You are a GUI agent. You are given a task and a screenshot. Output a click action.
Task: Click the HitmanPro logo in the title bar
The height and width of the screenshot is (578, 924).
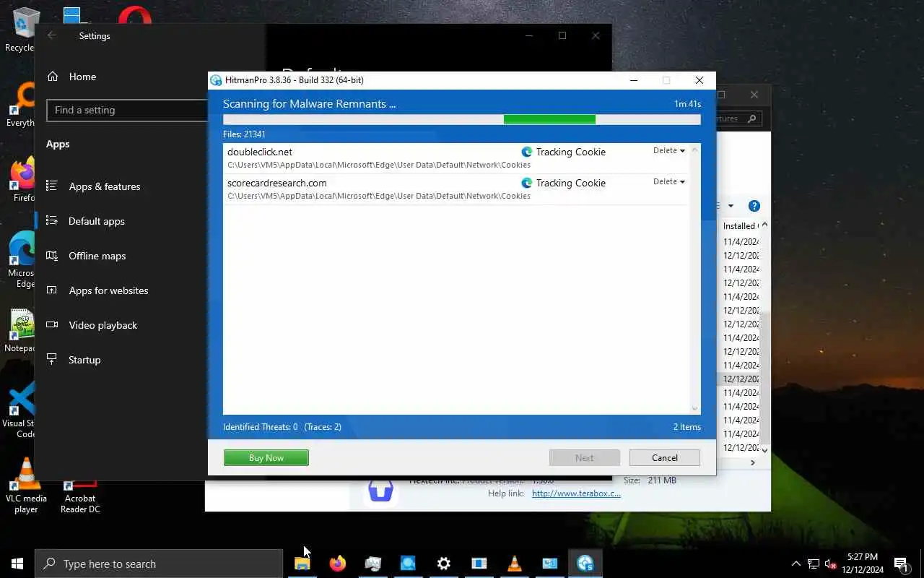[x=216, y=80]
